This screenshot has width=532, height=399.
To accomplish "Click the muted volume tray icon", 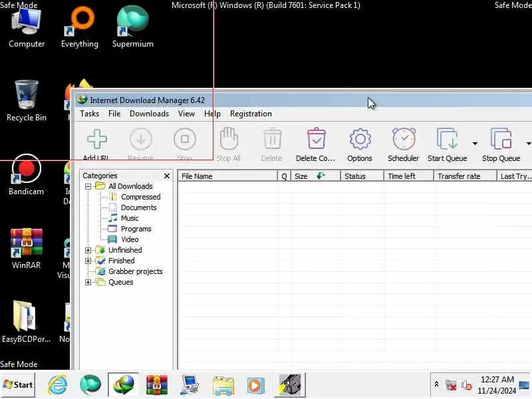I will click(467, 386).
